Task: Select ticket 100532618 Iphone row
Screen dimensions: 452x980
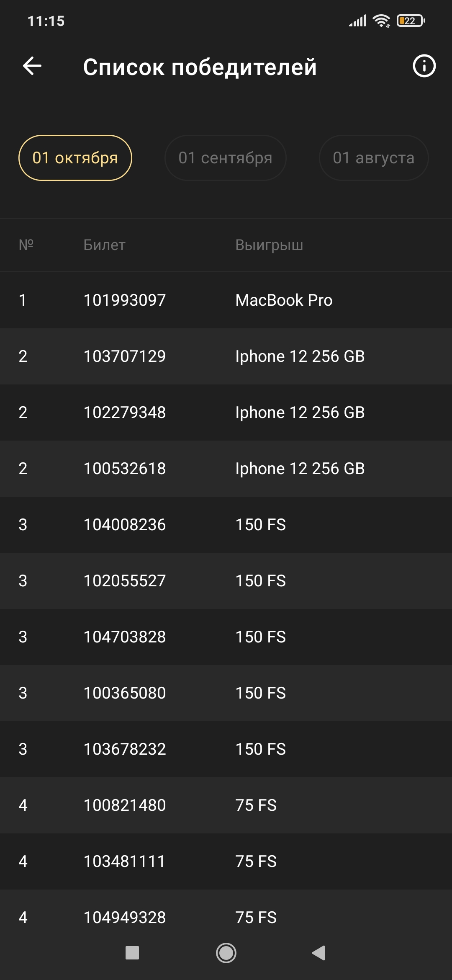Action: (226, 469)
